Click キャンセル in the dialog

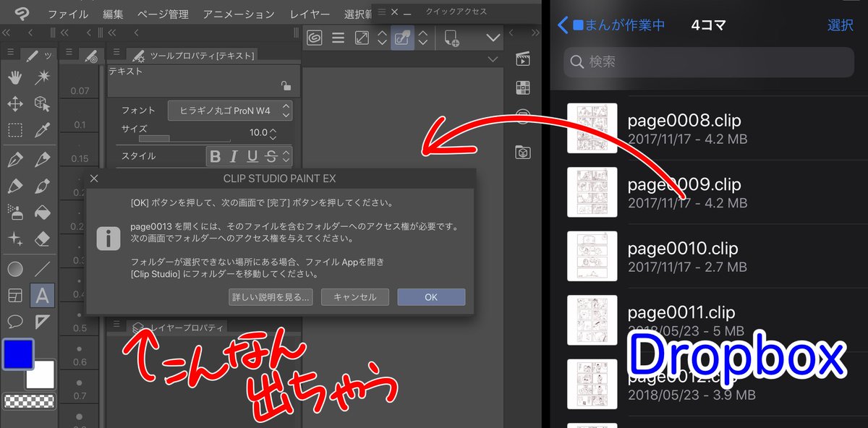(x=355, y=297)
